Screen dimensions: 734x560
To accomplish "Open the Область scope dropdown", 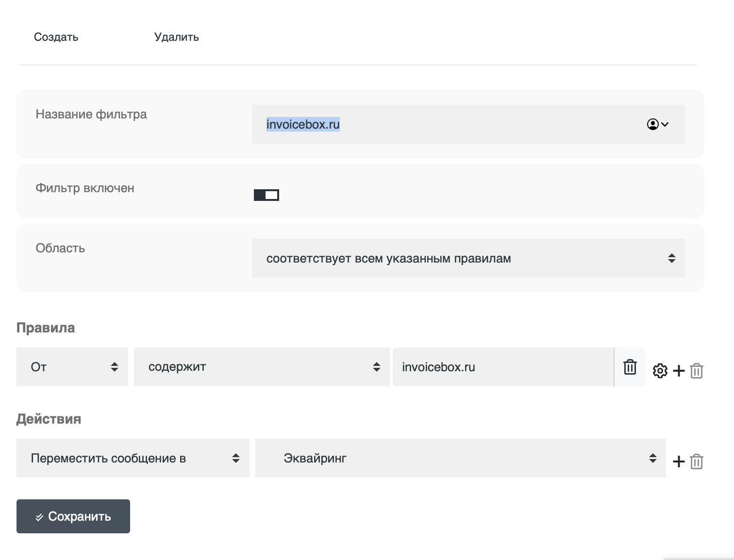I will pyautogui.click(x=468, y=258).
